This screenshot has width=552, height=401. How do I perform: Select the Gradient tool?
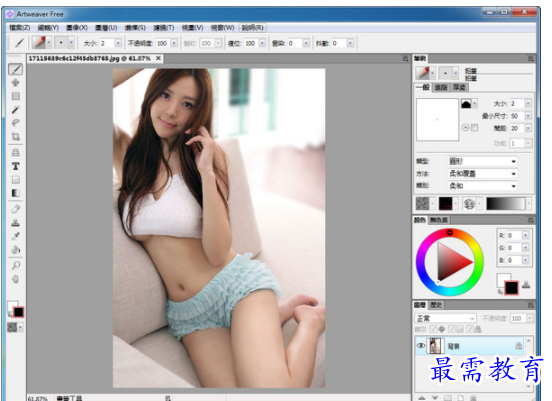coord(15,193)
